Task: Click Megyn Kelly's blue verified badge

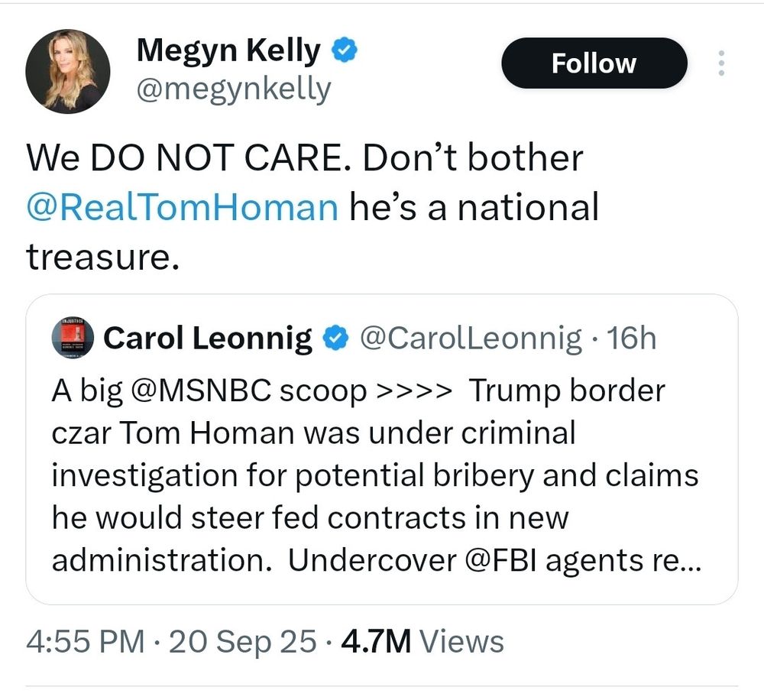Action: [x=345, y=51]
